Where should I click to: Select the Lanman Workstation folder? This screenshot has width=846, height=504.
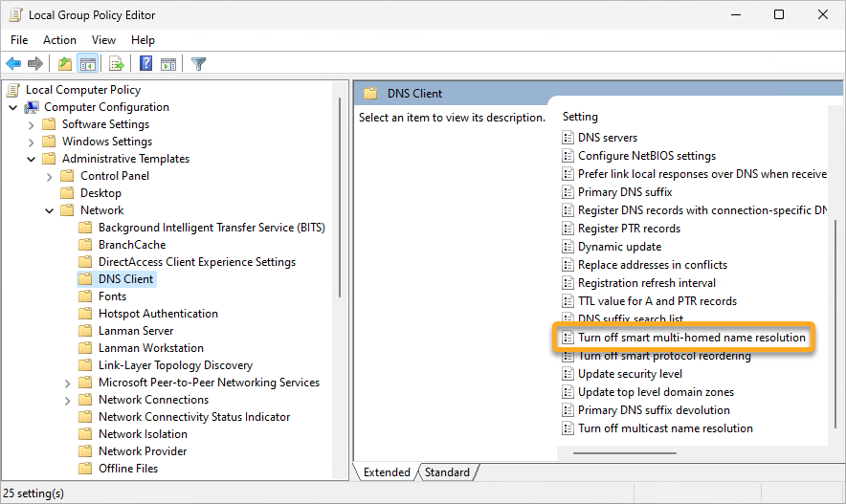[150, 348]
